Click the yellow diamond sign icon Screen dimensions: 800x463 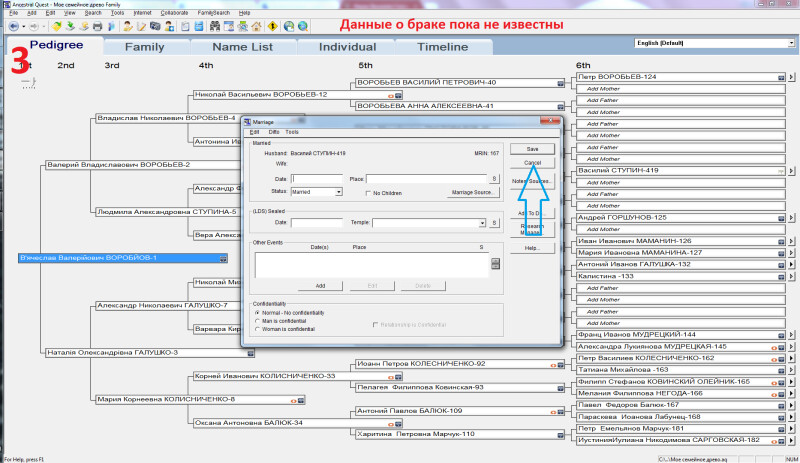click(272, 26)
